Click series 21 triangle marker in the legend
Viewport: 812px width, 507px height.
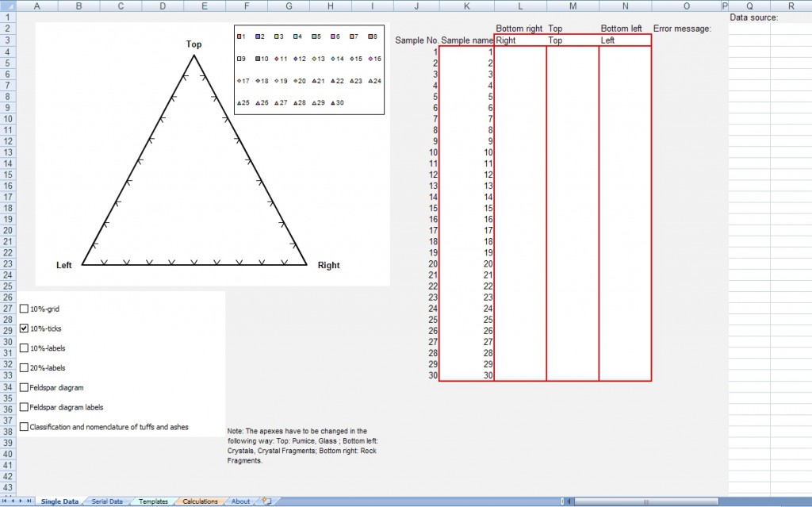tap(315, 80)
